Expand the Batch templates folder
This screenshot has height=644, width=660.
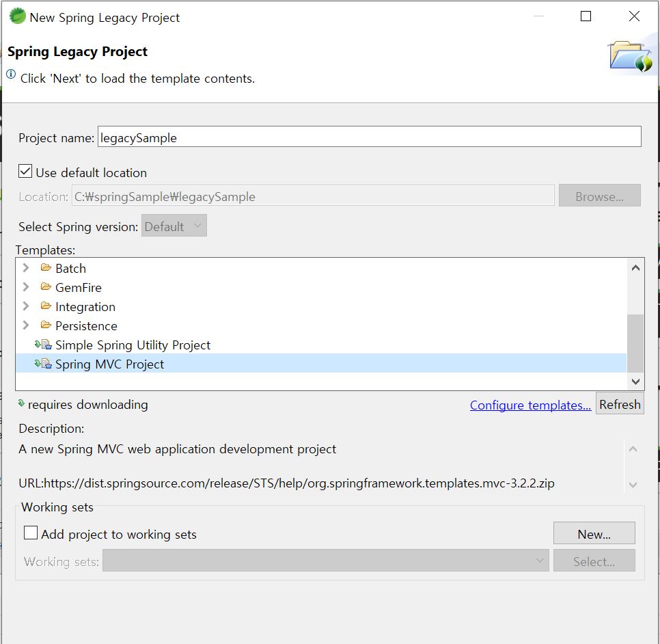[x=26, y=268]
